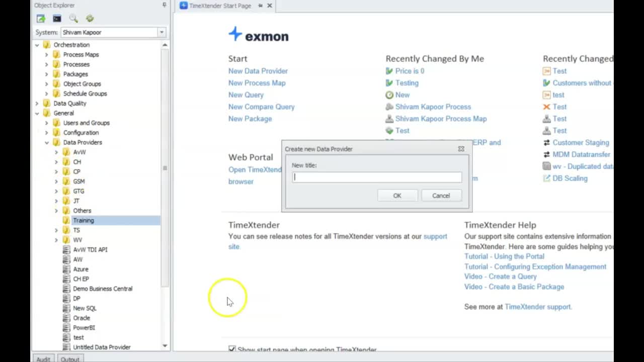The image size is (644, 362).
Task: Click the database icon beside PowerBI
Action: 66,328
